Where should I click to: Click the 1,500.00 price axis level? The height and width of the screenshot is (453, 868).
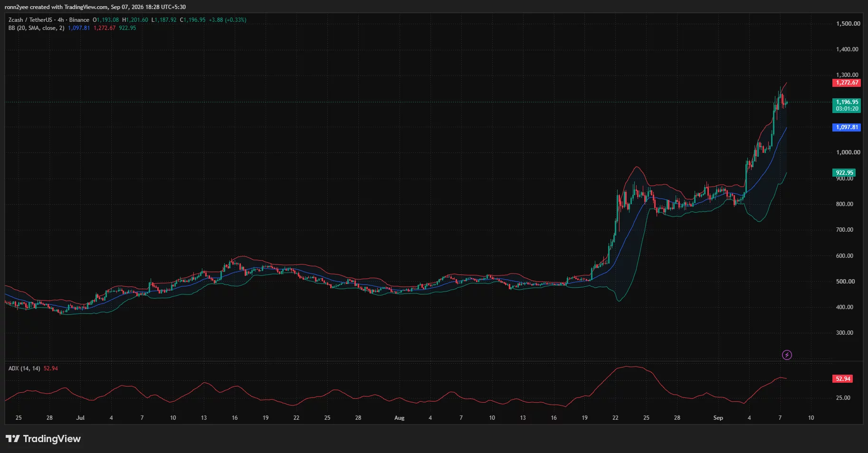848,24
